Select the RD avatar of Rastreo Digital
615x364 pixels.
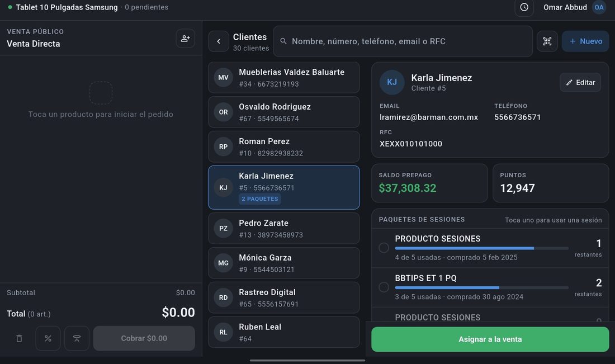223,297
